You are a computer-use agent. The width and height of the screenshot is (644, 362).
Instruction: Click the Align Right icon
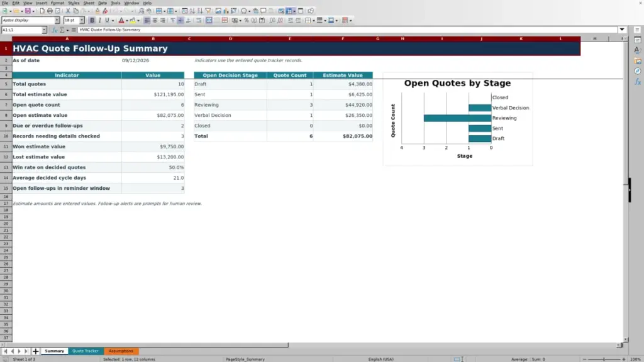(x=163, y=20)
